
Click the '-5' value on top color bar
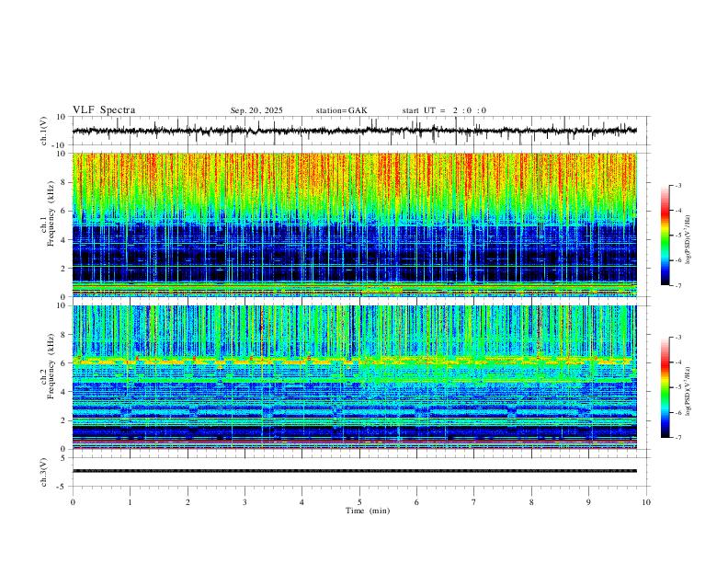click(678, 236)
